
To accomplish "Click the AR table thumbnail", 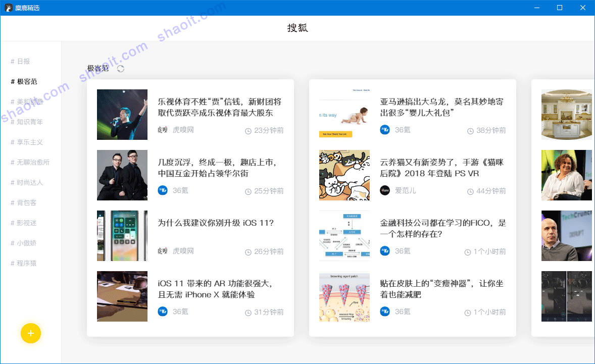I will 122,296.
